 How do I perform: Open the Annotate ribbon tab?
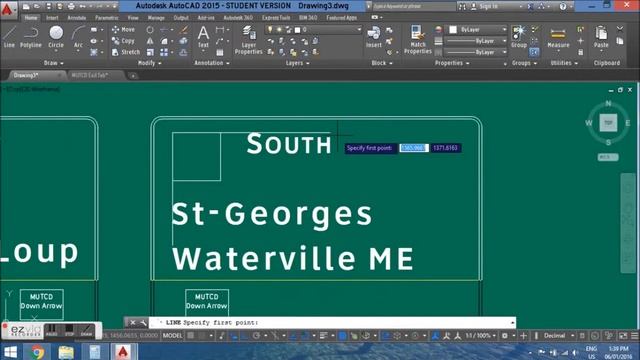click(x=77, y=18)
